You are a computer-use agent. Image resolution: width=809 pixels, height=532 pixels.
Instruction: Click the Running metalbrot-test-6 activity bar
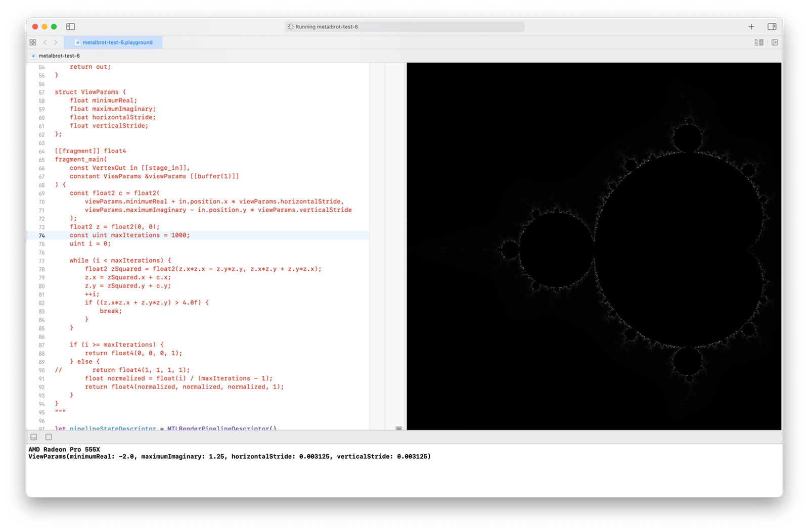(x=404, y=27)
